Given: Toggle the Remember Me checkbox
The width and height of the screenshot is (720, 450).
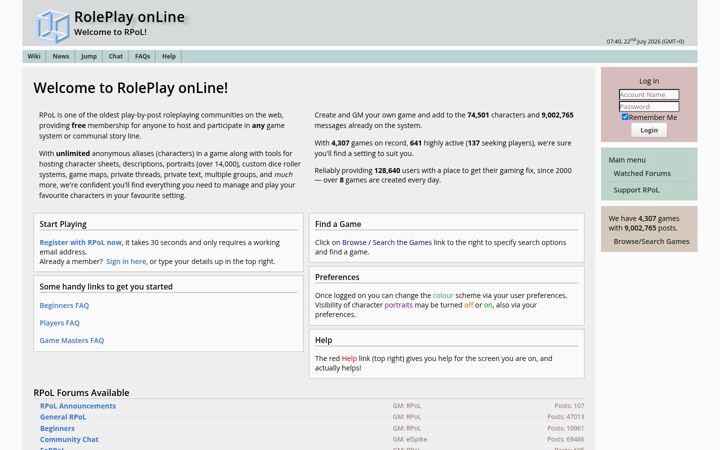Looking at the screenshot, I should 624,117.
